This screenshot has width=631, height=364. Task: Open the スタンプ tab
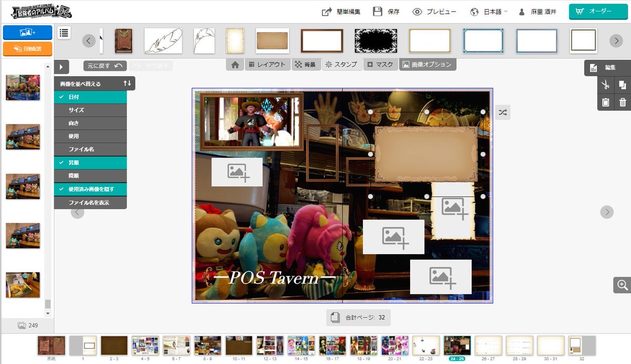341,65
